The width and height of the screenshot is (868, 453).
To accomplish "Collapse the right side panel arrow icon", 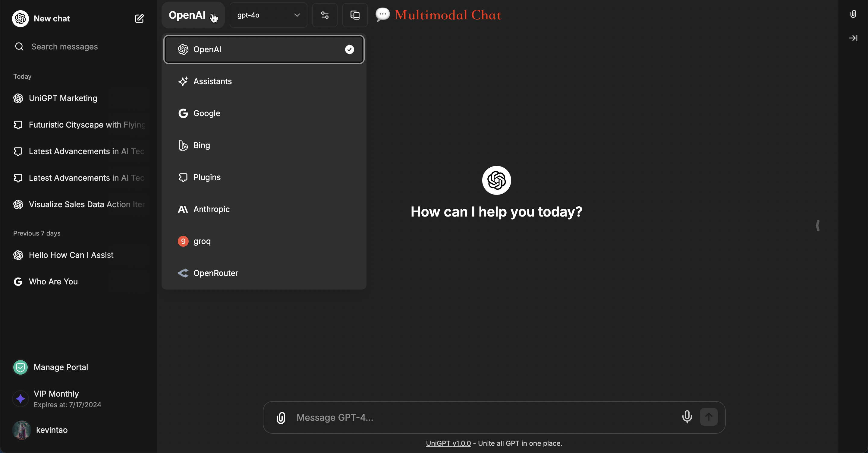I will tap(853, 38).
